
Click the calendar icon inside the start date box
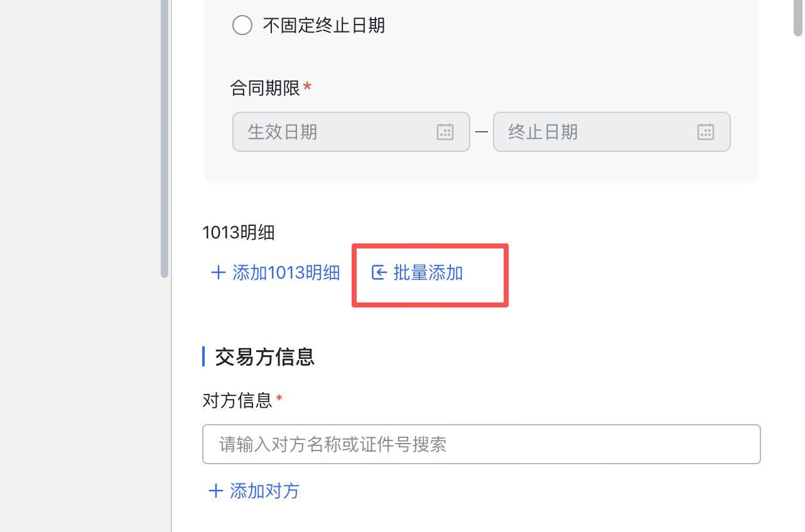(445, 132)
